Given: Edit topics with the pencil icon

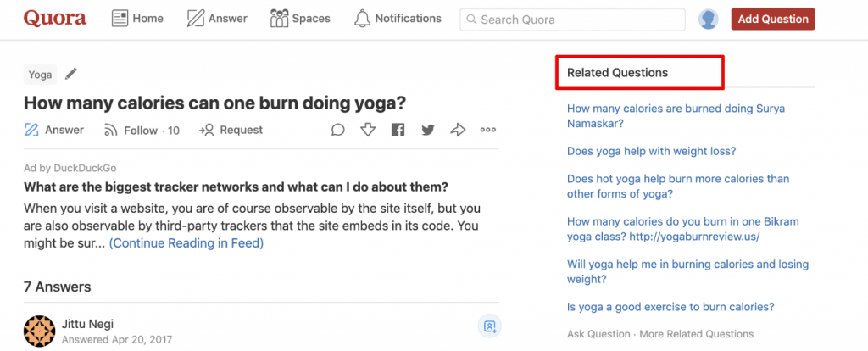Looking at the screenshot, I should (71, 74).
